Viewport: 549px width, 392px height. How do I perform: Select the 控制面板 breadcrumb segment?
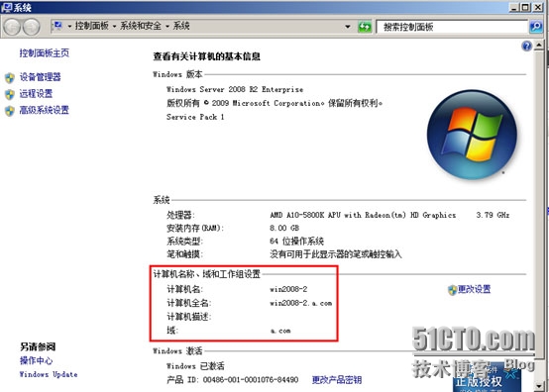click(x=92, y=26)
